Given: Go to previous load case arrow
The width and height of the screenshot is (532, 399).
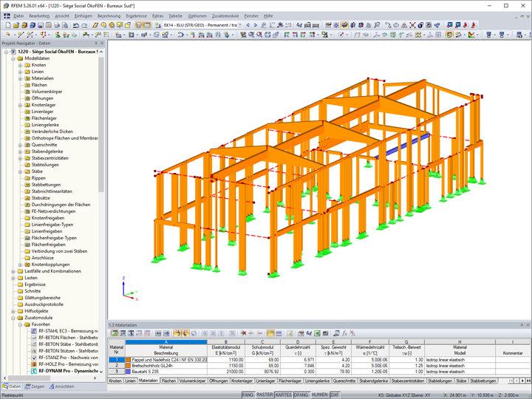Looking at the screenshot, I should (x=248, y=25).
